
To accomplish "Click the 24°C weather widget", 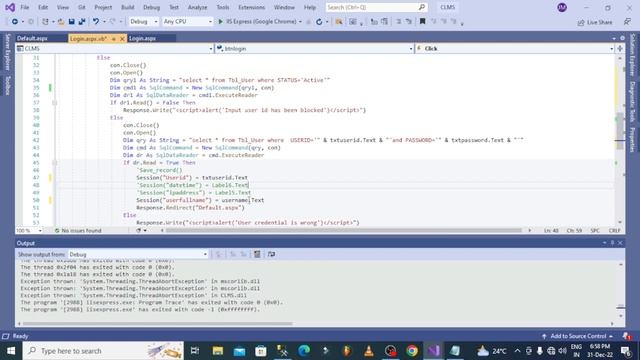I will tap(492, 351).
